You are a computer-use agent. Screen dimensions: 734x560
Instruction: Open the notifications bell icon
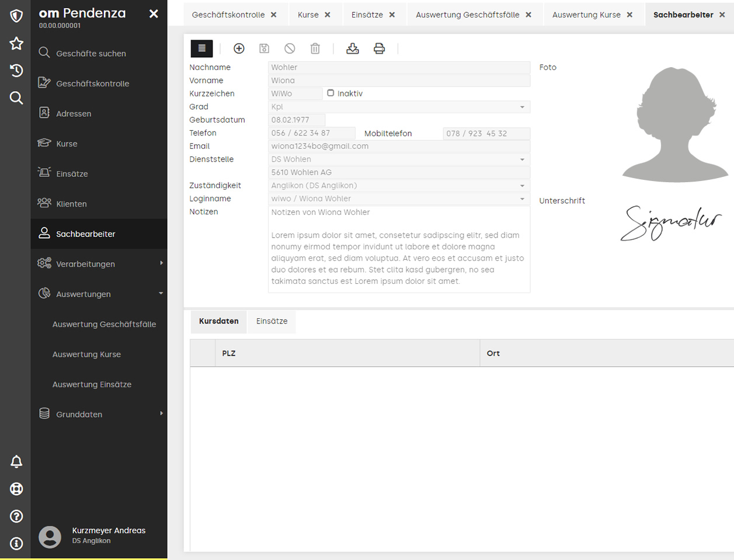(16, 461)
